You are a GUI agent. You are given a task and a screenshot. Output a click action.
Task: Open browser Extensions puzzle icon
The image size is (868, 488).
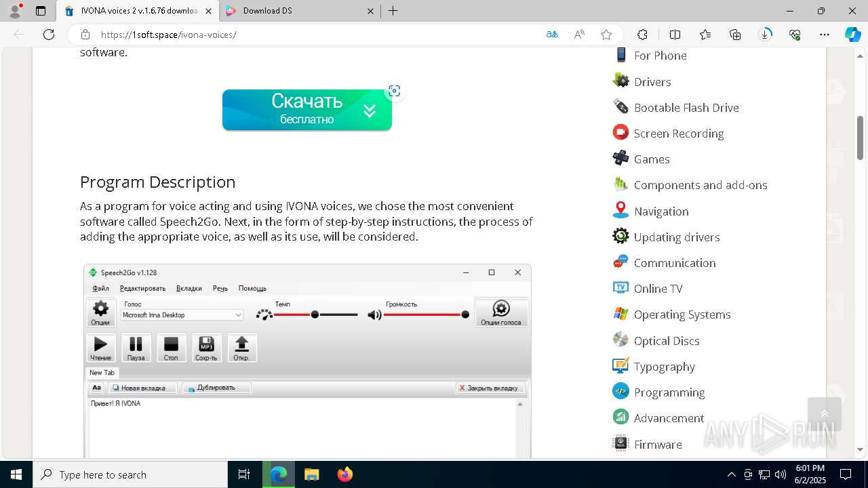[642, 35]
